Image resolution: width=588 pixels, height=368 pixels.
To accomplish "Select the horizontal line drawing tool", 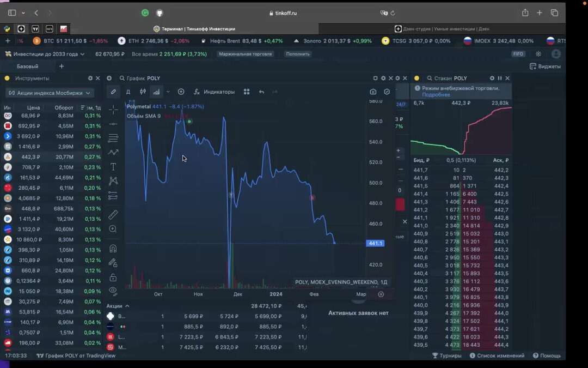I will [113, 124].
